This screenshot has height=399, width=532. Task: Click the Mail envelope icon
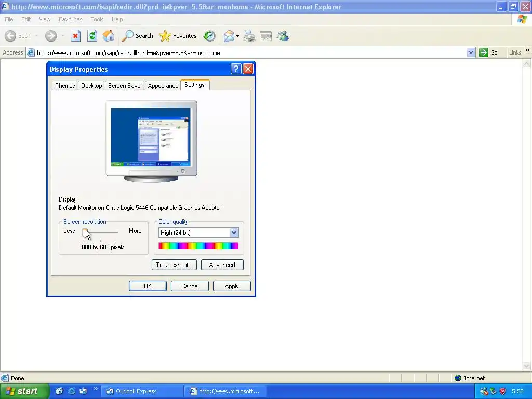[x=229, y=36]
